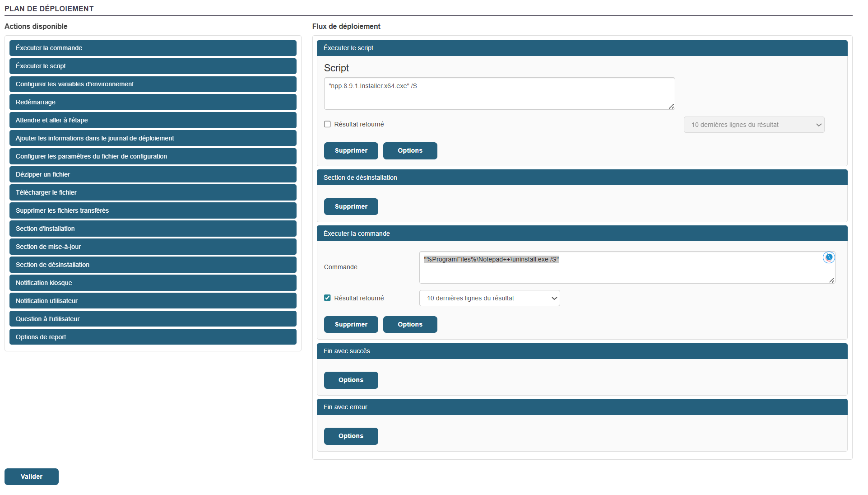Click Supprimer under the Script step

click(x=351, y=150)
